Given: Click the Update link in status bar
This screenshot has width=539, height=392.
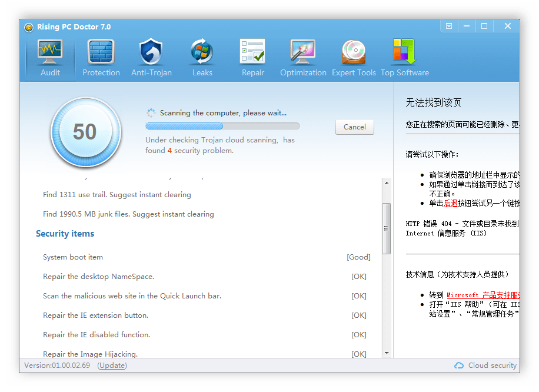Looking at the screenshot, I should pos(112,365).
